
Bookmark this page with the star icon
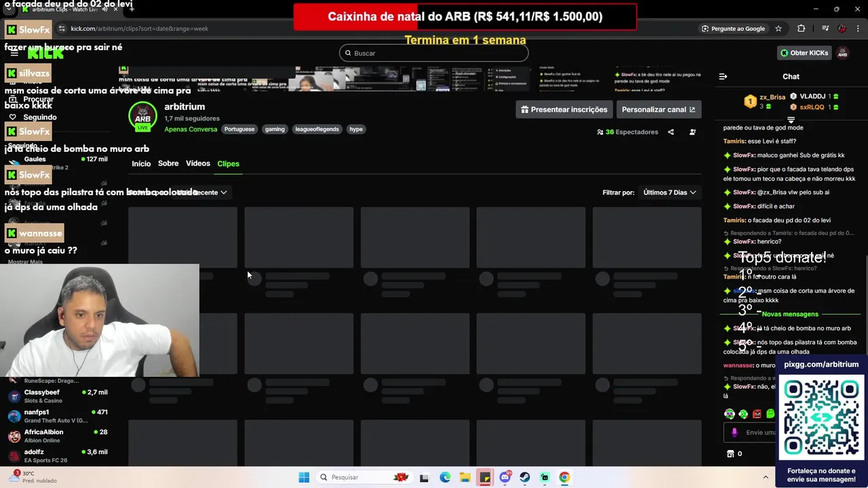[778, 28]
